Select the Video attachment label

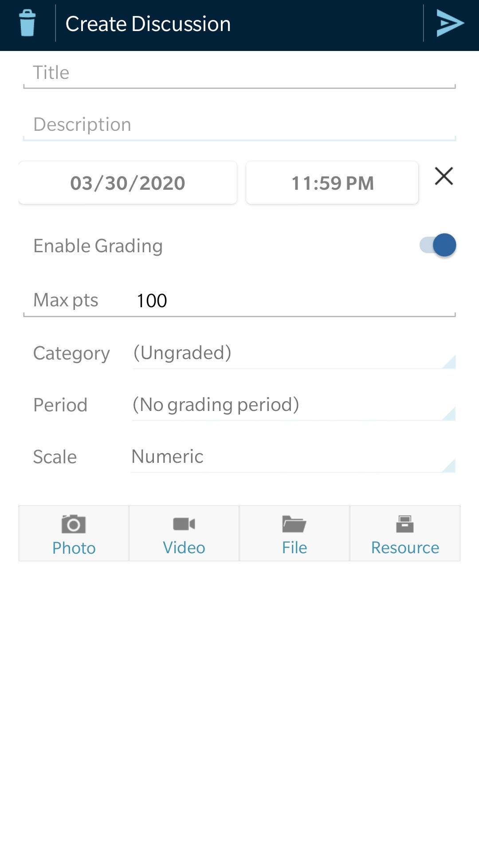coord(184,548)
